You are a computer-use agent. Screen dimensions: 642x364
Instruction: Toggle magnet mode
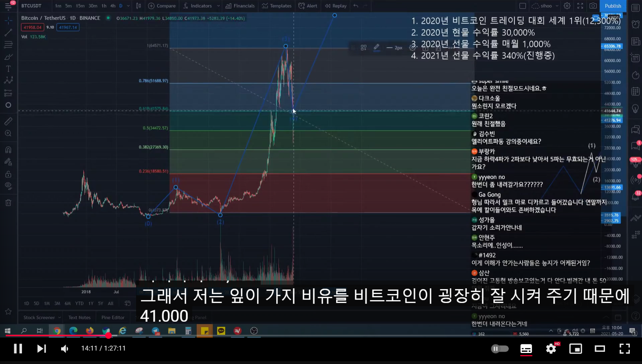(x=8, y=150)
